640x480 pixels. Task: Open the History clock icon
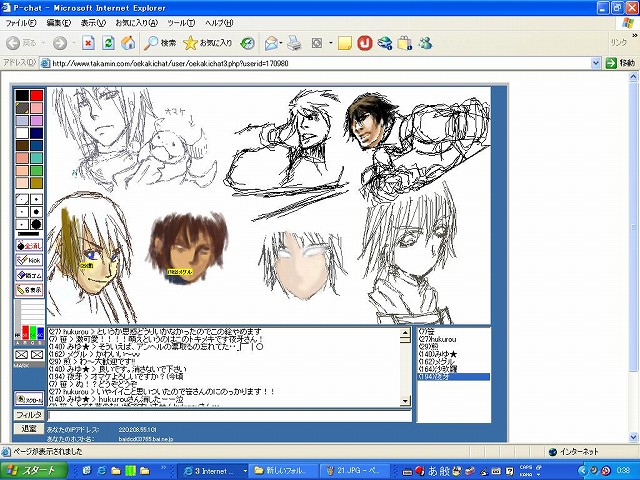247,43
